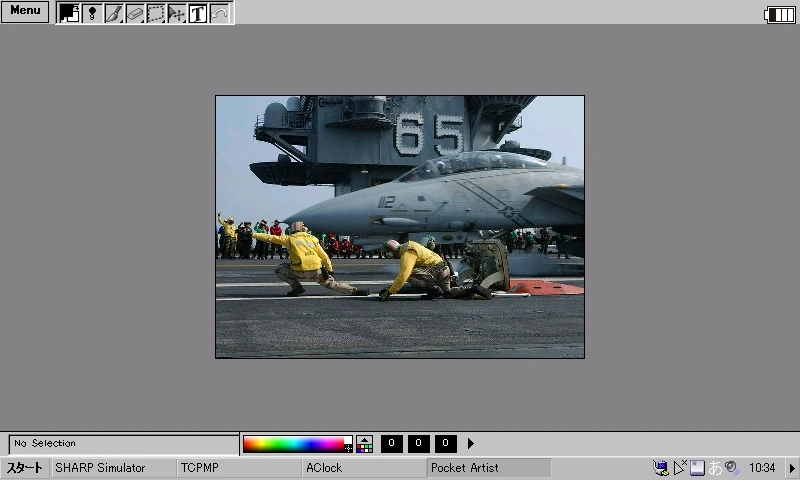Select the Move tool
800x480 pixels.
point(177,13)
